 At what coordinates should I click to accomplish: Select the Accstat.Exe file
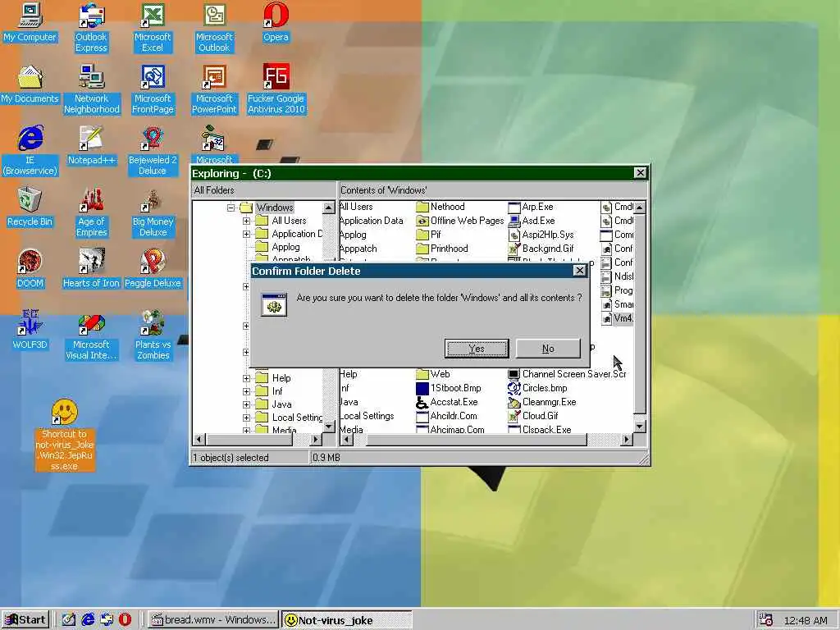coord(447,402)
